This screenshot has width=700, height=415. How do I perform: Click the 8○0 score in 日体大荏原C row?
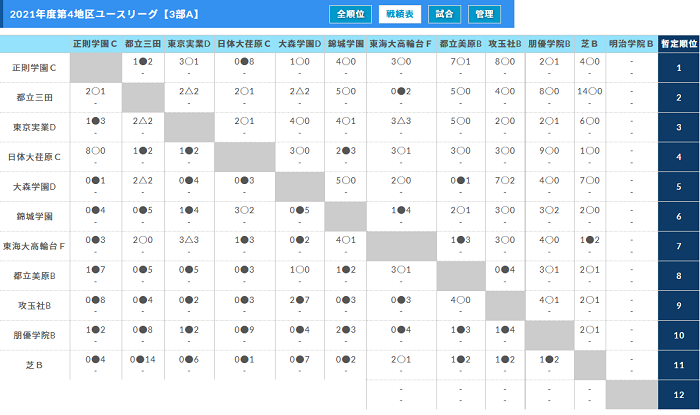96,151
